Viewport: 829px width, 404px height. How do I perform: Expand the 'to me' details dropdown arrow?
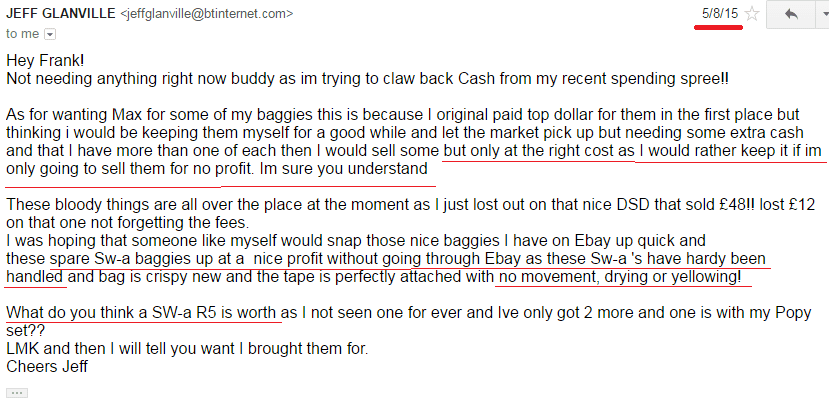(50, 34)
